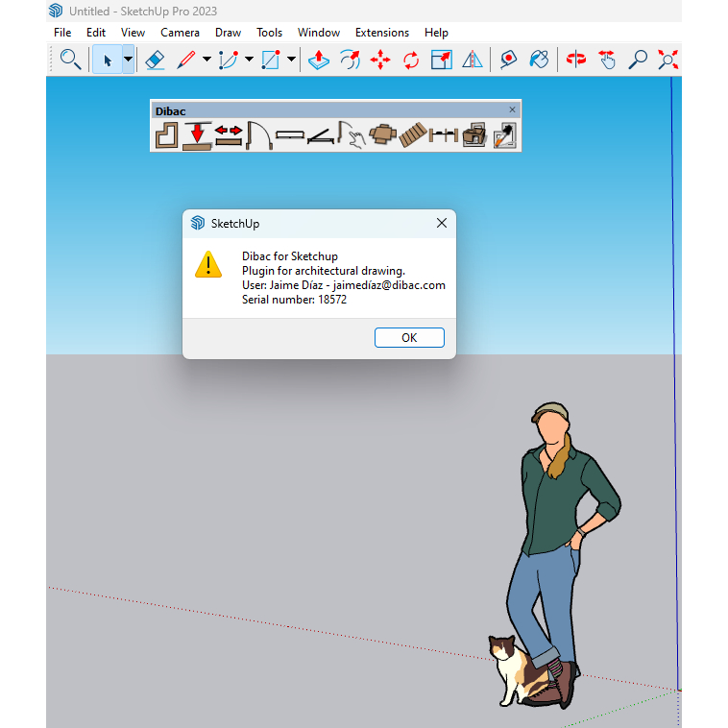Open the Line tool dropdown arrow
This screenshot has height=728, width=728.
[206, 60]
